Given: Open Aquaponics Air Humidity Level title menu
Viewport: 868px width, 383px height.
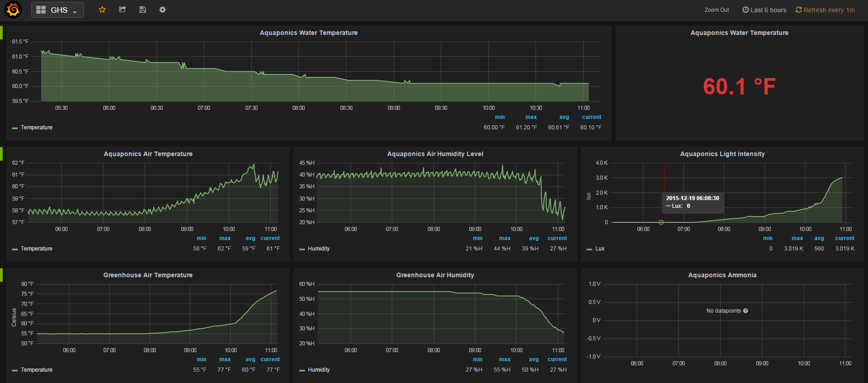Looking at the screenshot, I should 435,154.
